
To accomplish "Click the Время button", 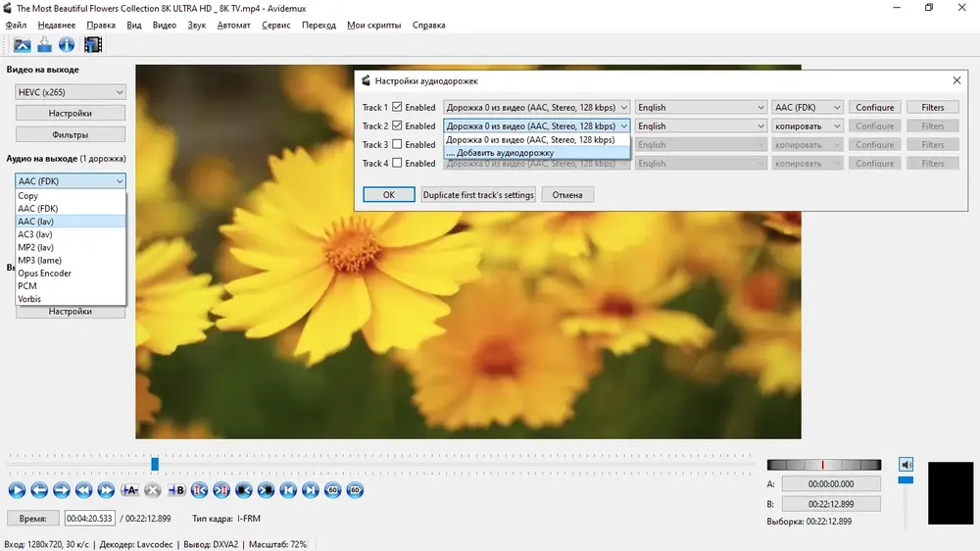I will [32, 519].
